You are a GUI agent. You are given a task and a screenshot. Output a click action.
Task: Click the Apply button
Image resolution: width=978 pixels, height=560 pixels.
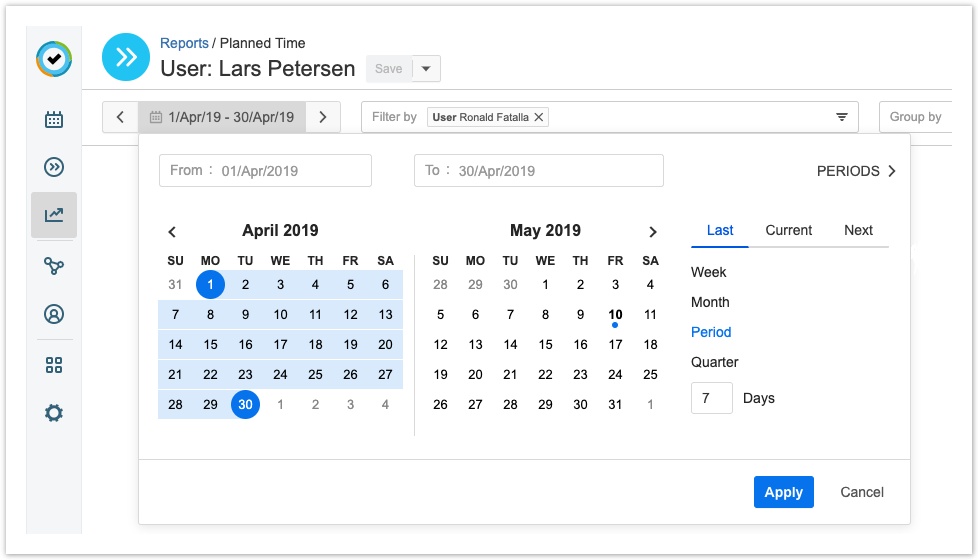(x=783, y=492)
